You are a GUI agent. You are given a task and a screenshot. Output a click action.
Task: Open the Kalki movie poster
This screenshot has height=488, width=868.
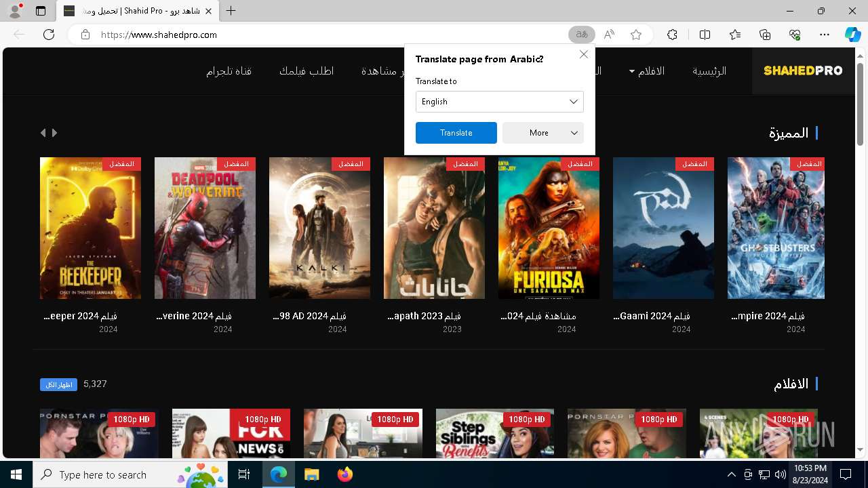click(319, 228)
